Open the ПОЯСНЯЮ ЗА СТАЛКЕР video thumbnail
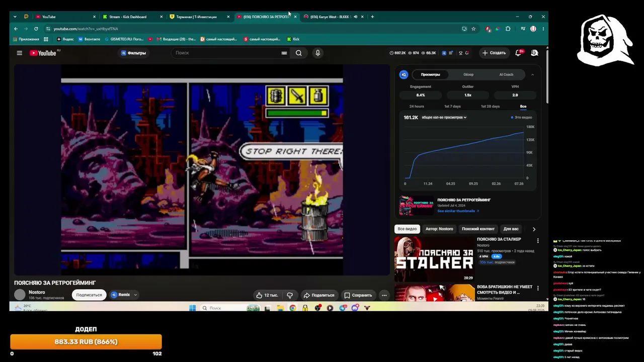The width and height of the screenshot is (644, 362). coord(434,259)
